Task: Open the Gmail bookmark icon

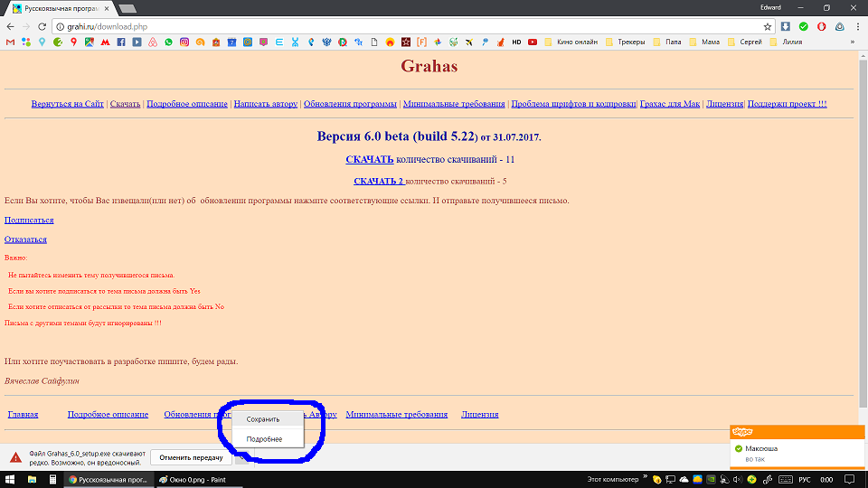Action: (10, 42)
